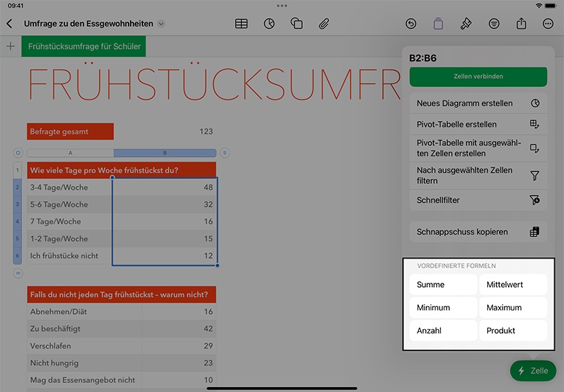
Task: Tap the undo icon
Action: click(411, 24)
